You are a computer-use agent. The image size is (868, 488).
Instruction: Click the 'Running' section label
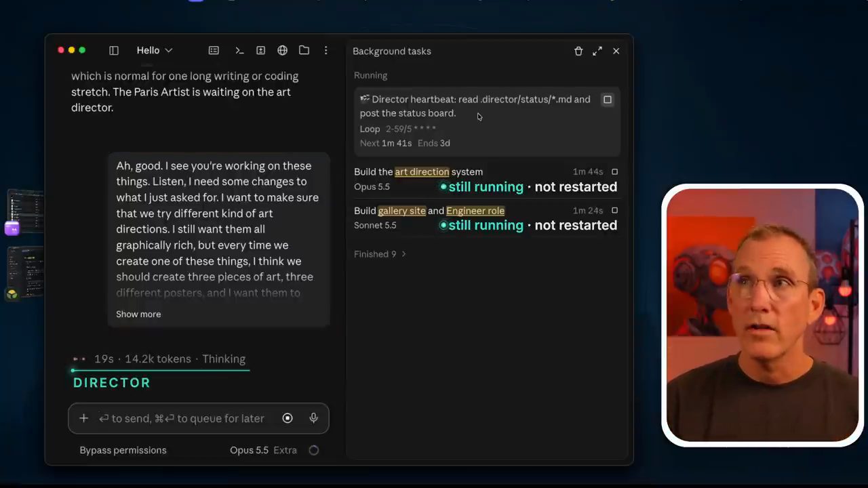click(370, 75)
